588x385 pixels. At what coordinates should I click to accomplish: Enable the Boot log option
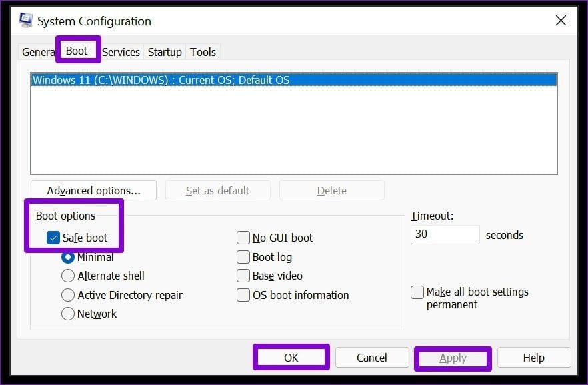243,257
